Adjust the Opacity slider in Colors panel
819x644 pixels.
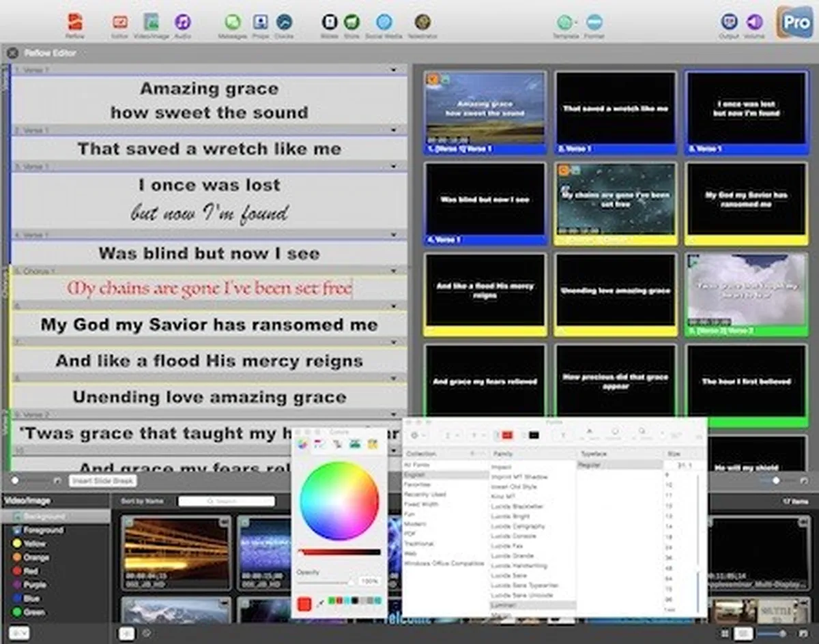[326, 581]
